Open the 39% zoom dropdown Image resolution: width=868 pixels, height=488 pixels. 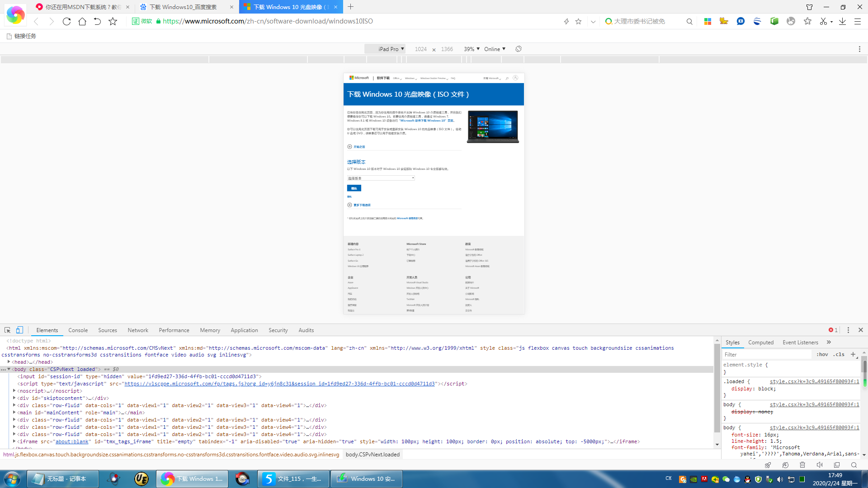click(472, 49)
